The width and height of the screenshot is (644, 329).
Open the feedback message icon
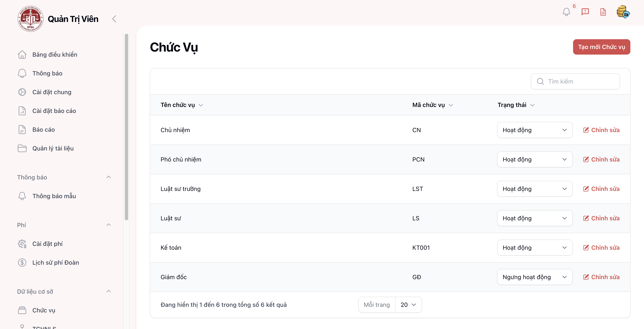585,12
